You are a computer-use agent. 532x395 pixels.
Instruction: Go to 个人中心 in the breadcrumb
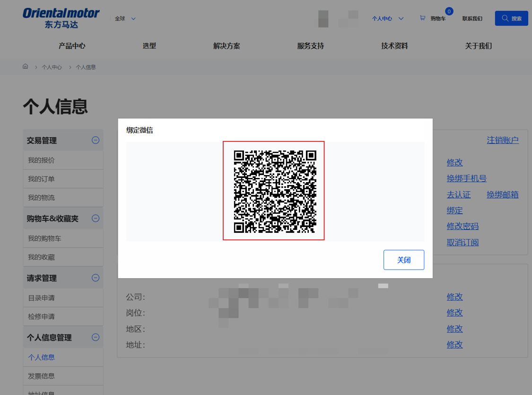pyautogui.click(x=52, y=67)
